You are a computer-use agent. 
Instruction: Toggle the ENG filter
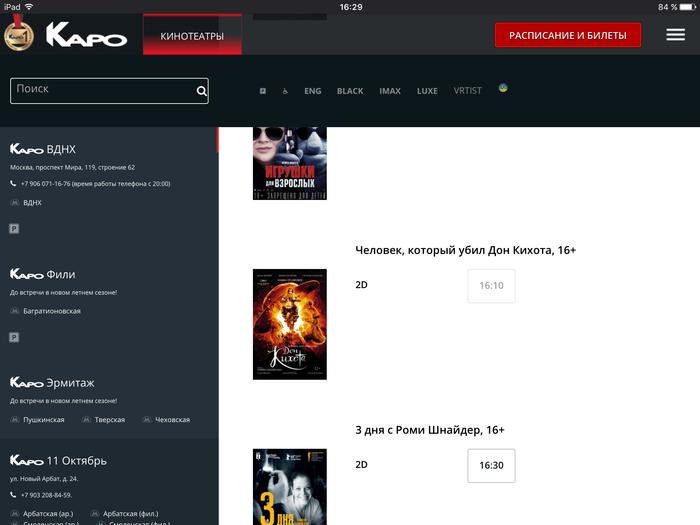coord(313,91)
